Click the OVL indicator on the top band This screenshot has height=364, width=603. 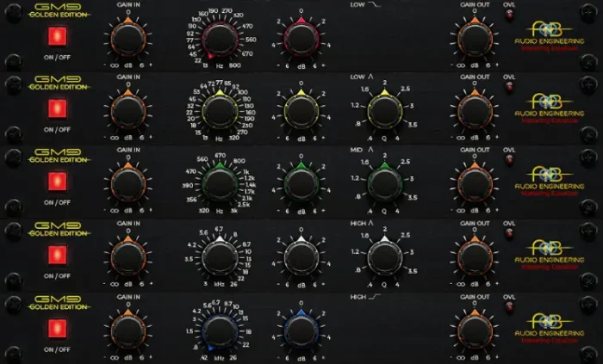tap(509, 17)
